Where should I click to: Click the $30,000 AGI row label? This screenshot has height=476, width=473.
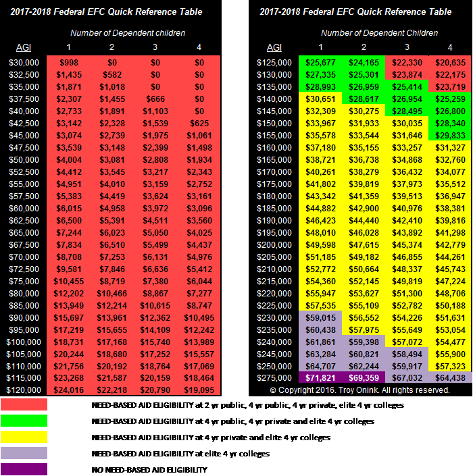click(x=24, y=63)
